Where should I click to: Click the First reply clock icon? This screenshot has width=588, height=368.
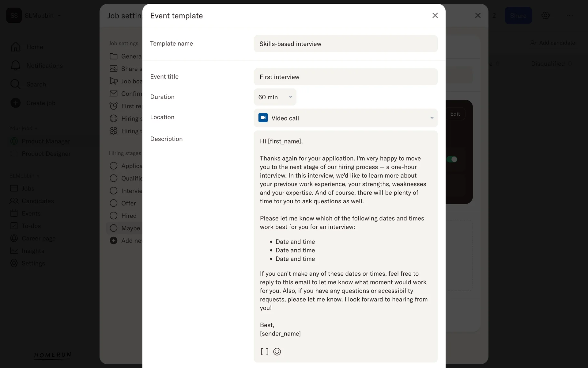tap(114, 106)
